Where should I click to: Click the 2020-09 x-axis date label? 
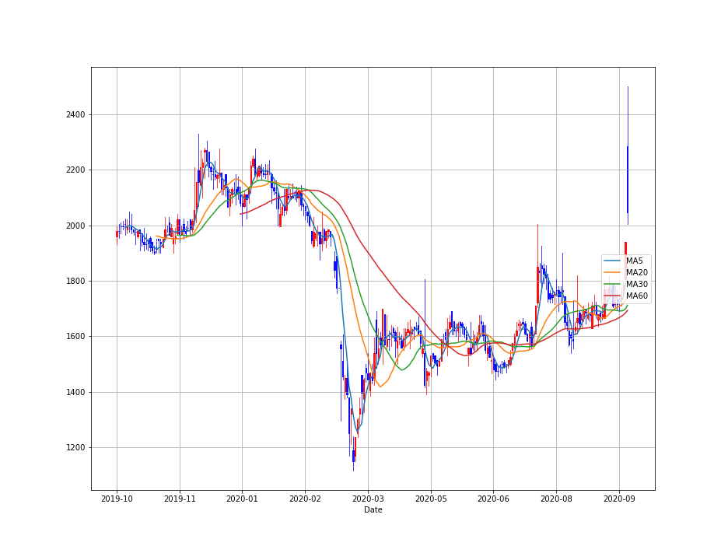click(x=619, y=499)
